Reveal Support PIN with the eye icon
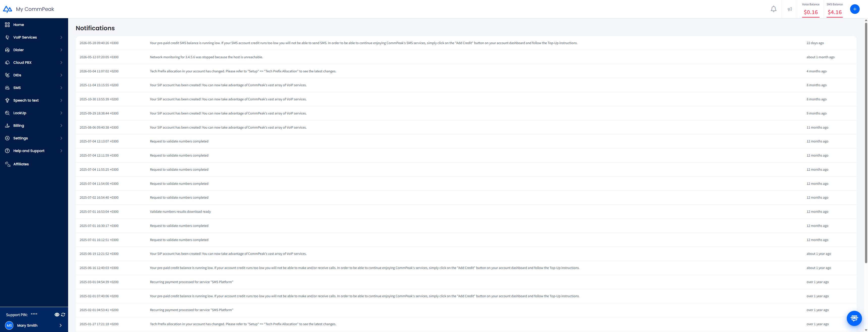Viewport: 868px width, 332px height. [x=57, y=315]
